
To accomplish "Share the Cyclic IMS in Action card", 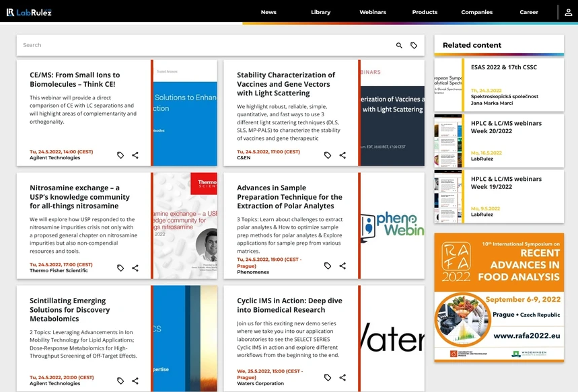I will pyautogui.click(x=342, y=377).
